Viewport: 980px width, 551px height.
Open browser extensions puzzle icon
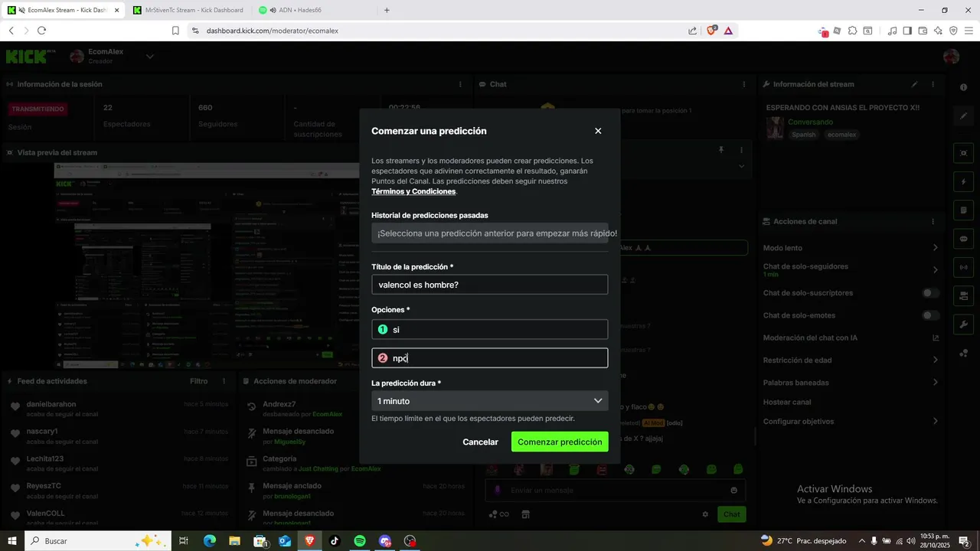coord(852,31)
